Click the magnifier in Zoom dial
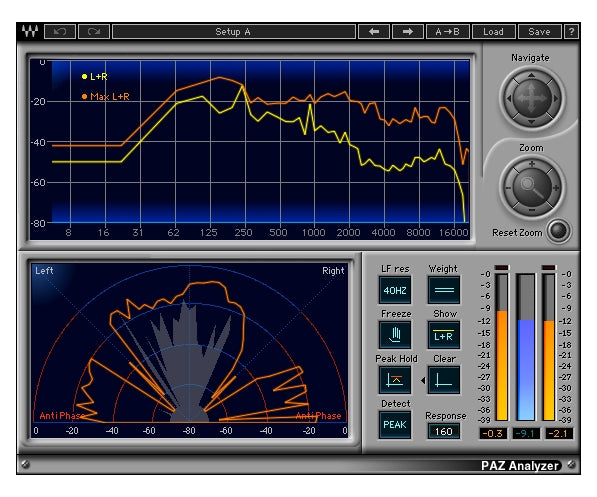597x497 pixels. (x=532, y=187)
